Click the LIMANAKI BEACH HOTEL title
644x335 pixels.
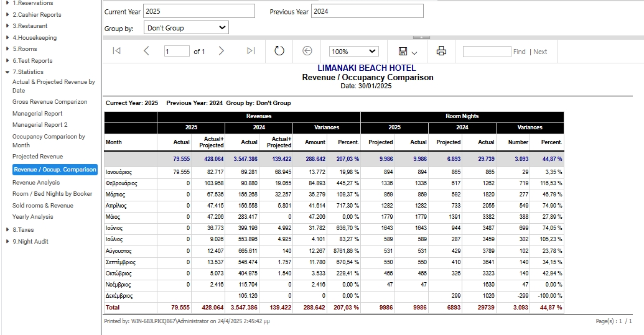[366, 68]
